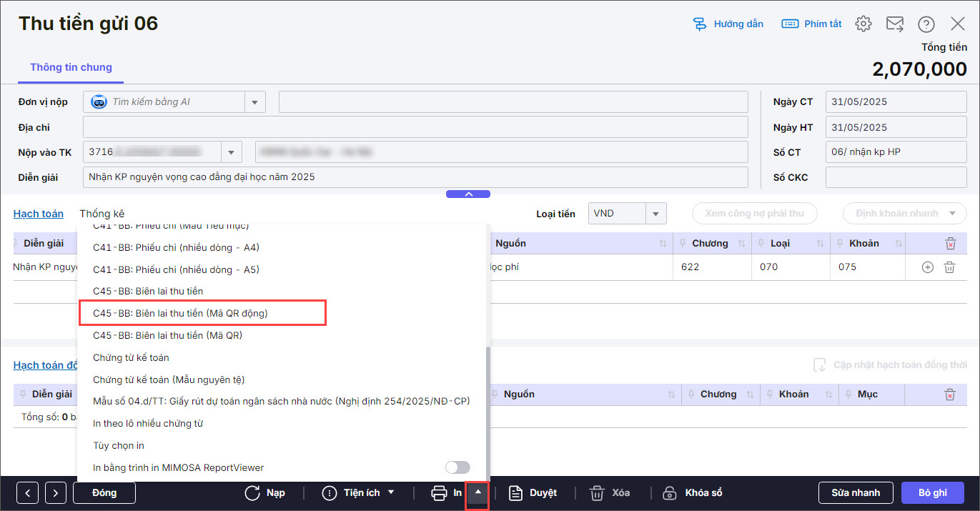Click the Xóa delete button
Screen dimensions: 980x511
pos(610,492)
